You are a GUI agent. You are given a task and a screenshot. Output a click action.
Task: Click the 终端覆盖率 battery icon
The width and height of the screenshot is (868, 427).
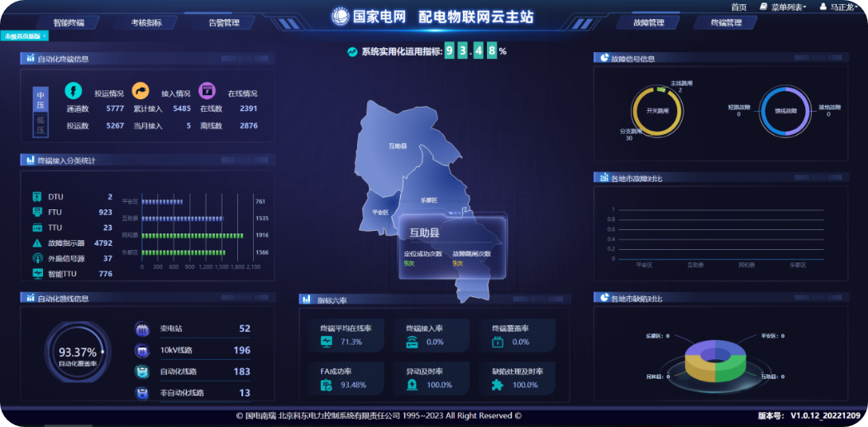(498, 343)
